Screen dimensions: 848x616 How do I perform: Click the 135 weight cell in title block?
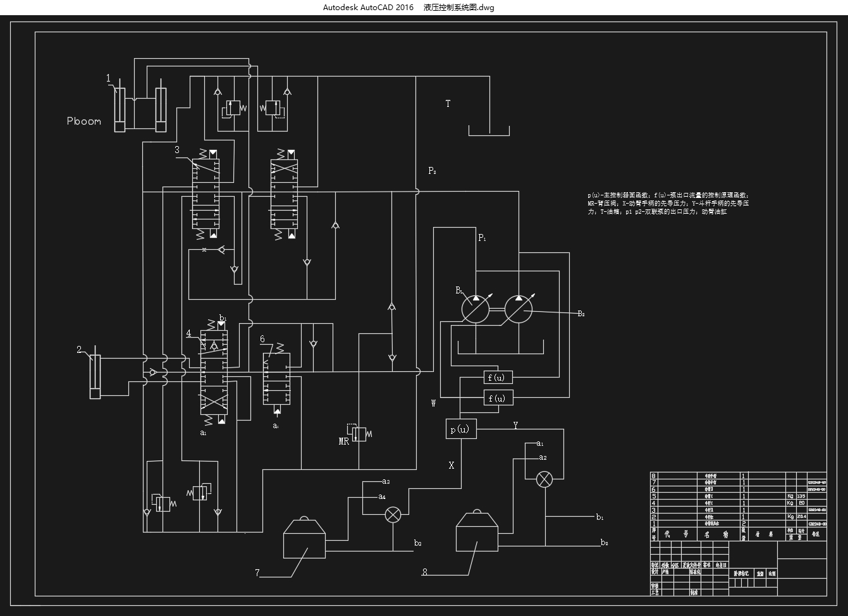802,496
